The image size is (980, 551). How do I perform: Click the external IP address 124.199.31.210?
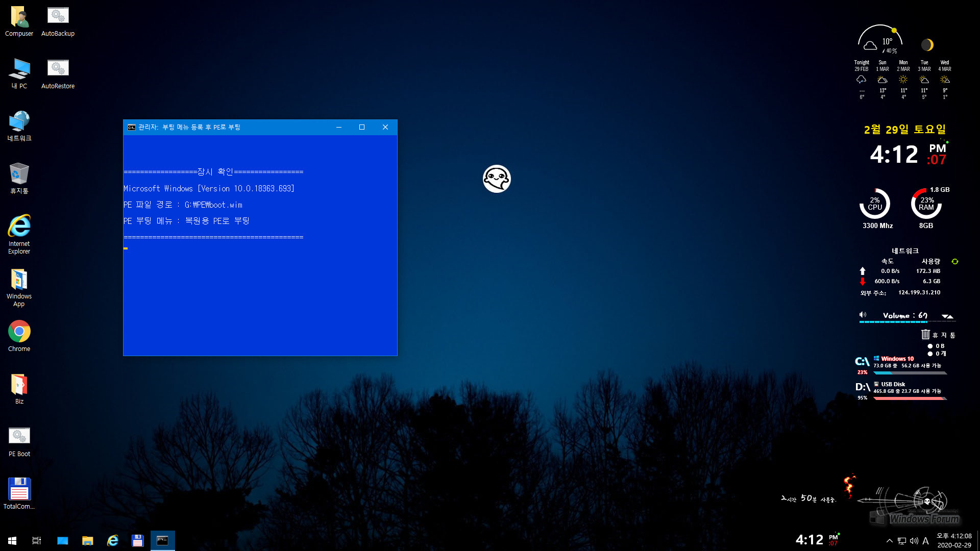tap(919, 292)
